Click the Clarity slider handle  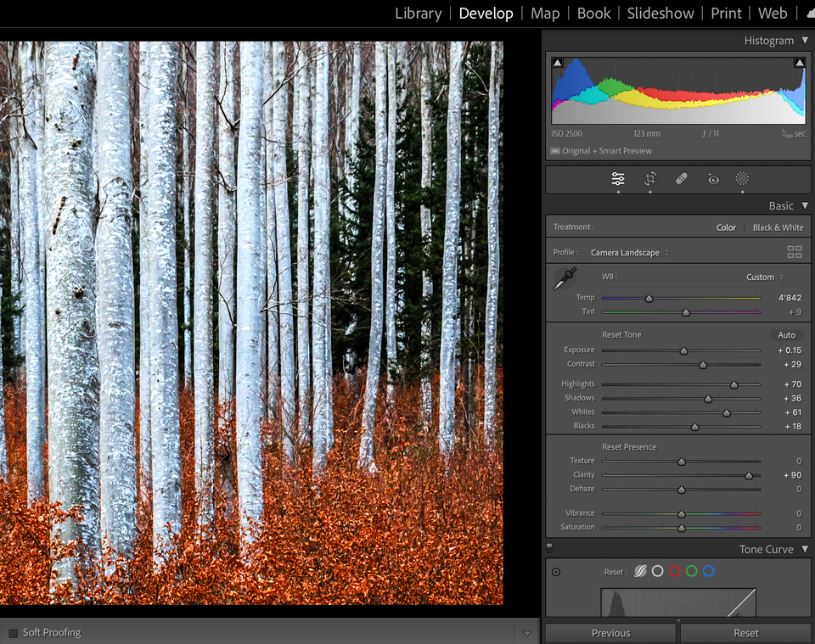pos(749,476)
